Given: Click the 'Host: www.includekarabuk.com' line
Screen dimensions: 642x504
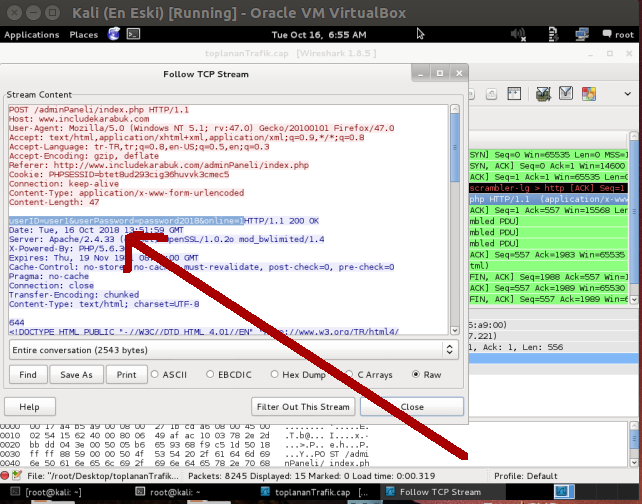Looking at the screenshot, I should tap(79, 119).
